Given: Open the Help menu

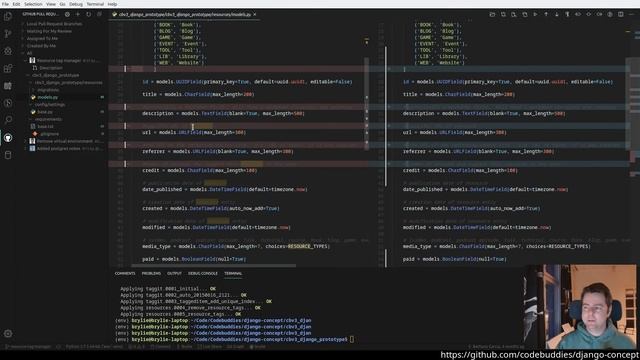Looking at the screenshot, I should tap(112, 4).
